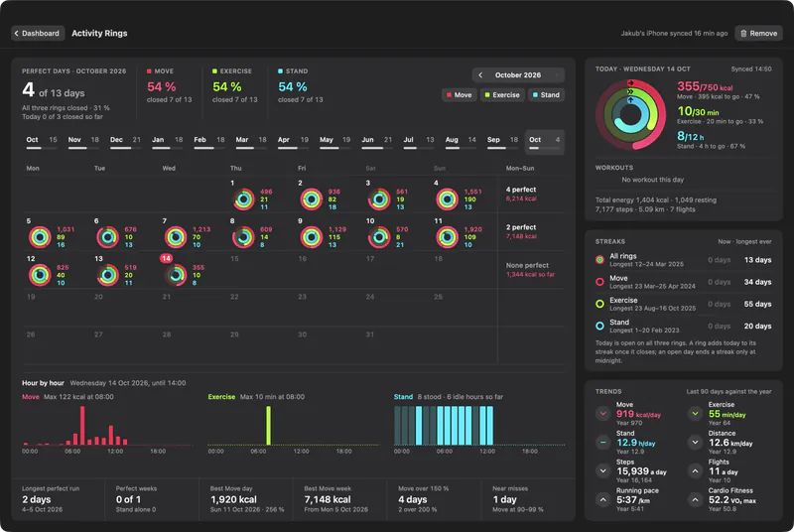Toggle the Exercise ring filter
794x532 pixels.
pyautogui.click(x=502, y=95)
